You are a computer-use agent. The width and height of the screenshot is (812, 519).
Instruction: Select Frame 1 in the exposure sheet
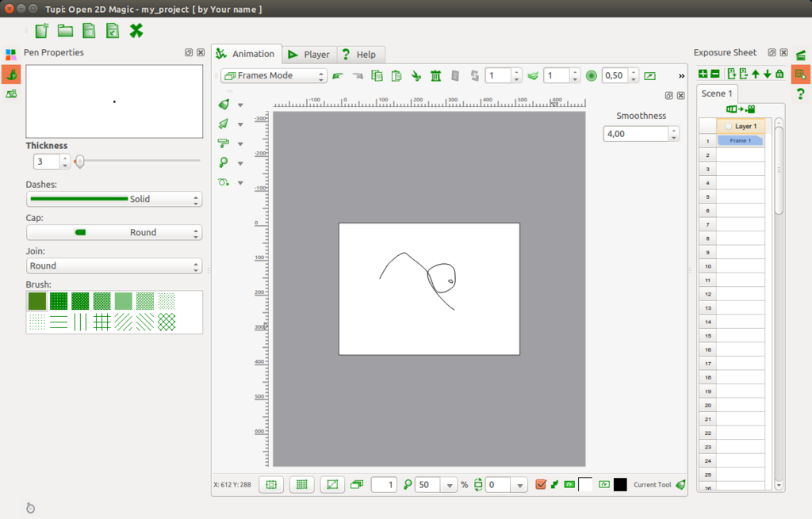click(x=740, y=140)
